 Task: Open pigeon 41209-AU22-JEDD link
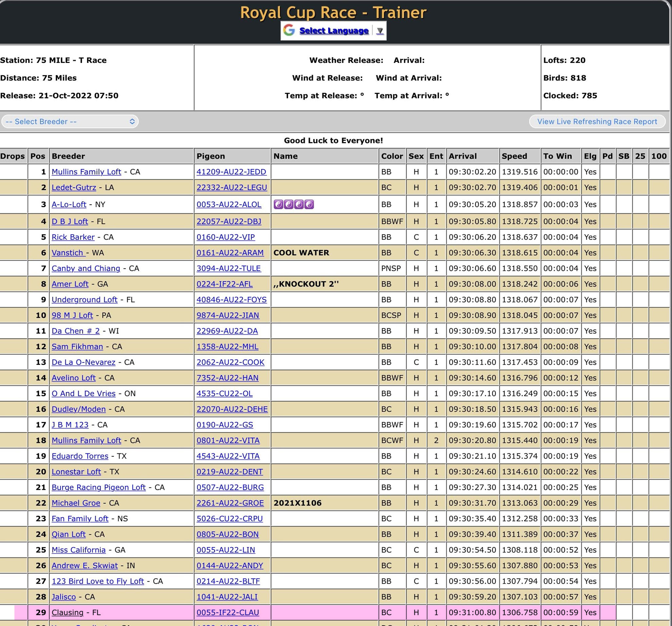click(x=231, y=172)
